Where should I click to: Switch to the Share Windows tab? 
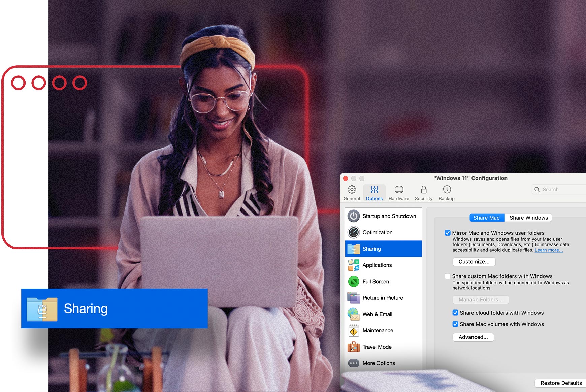528,218
